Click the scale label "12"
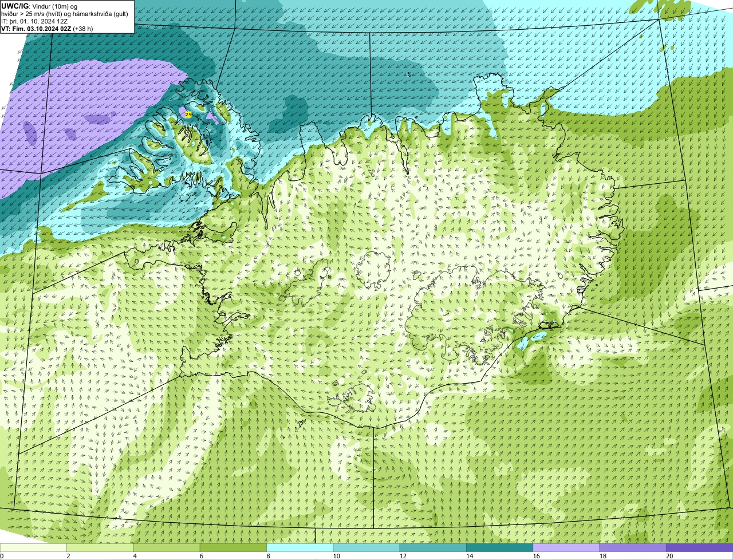 [403, 556]
